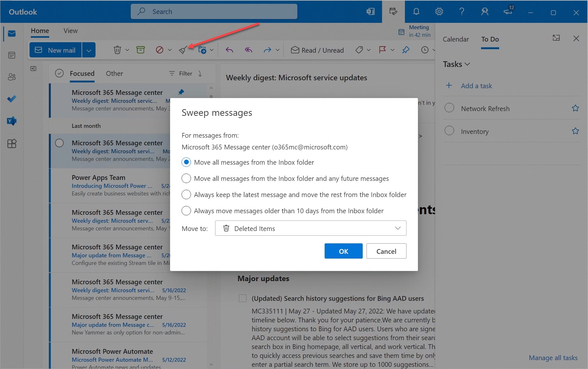The image size is (588, 369).
Task: Click the Flag icon in toolbar
Action: click(382, 50)
